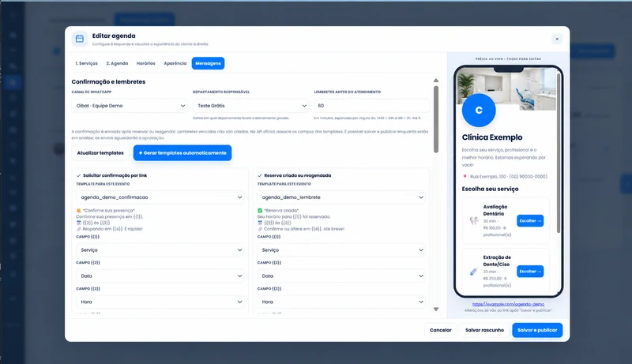Screen dimensions: 632x364
Task: Click the syringe icon beside Extração de Dente
Action: (474, 272)
